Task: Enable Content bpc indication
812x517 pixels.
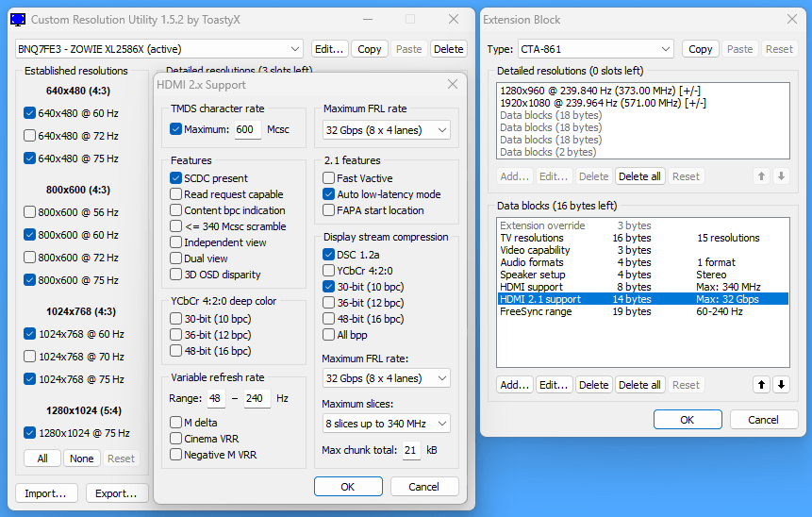Action: (176, 210)
